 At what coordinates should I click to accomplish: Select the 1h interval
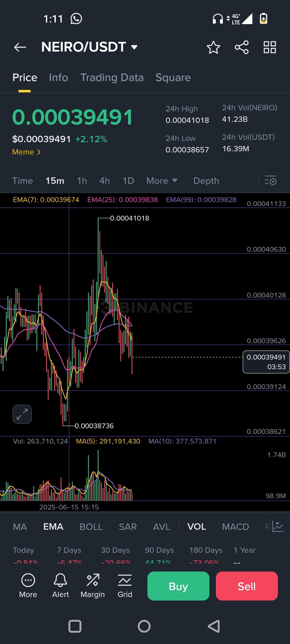click(x=82, y=181)
